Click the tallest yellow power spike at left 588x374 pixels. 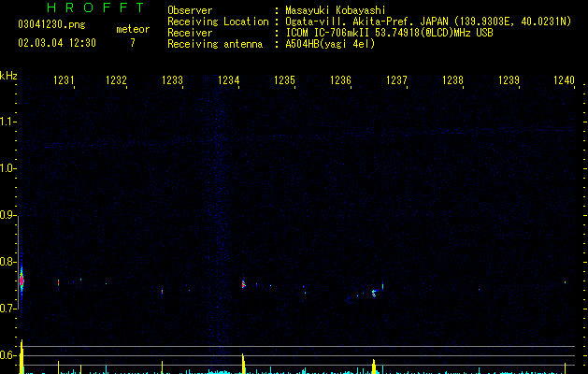point(22,356)
